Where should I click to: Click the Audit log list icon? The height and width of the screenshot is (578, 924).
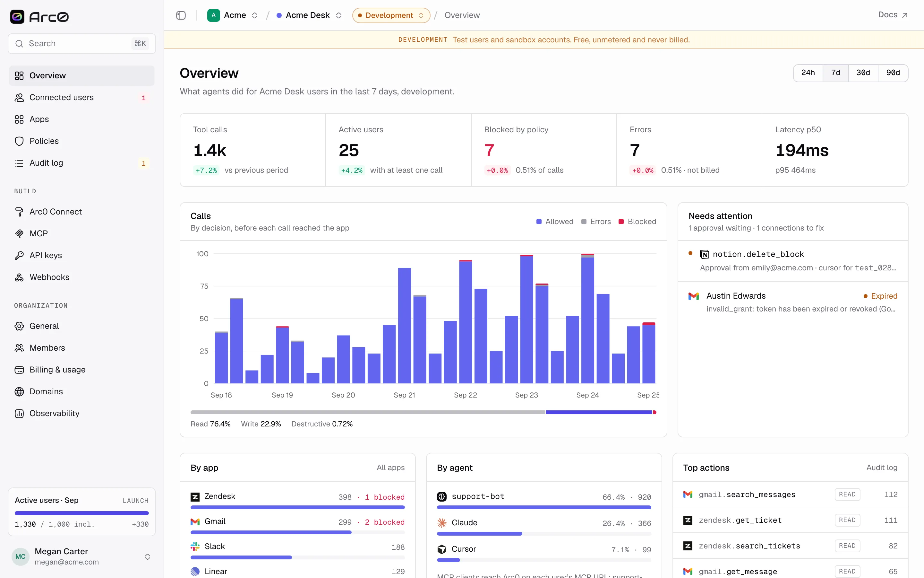click(19, 163)
